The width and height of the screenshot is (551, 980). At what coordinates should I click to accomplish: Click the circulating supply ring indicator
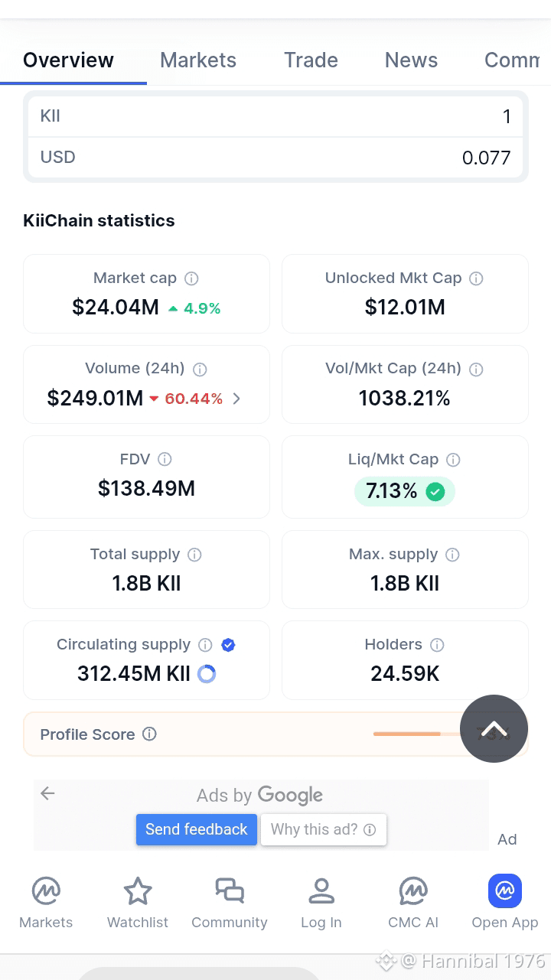pos(207,674)
